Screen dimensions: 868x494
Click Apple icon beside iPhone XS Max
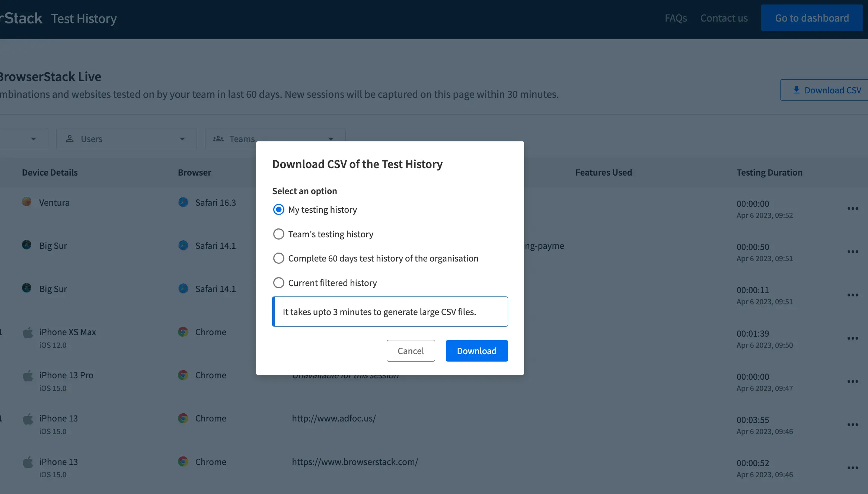(x=28, y=333)
